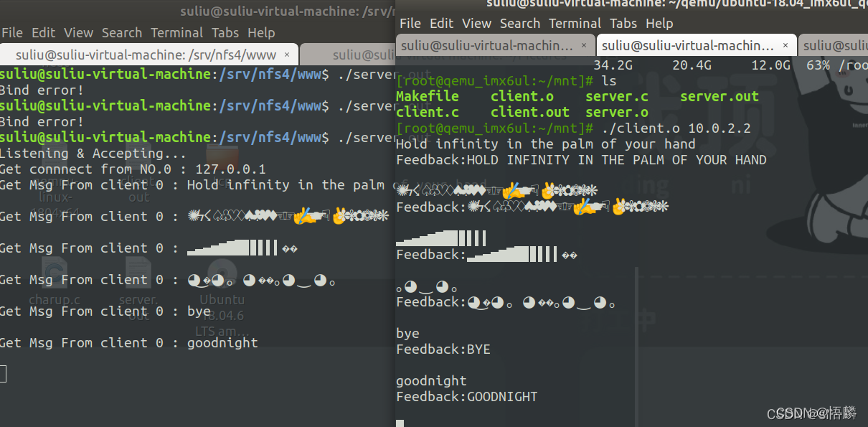Open Help menu in left terminal

coord(261,33)
